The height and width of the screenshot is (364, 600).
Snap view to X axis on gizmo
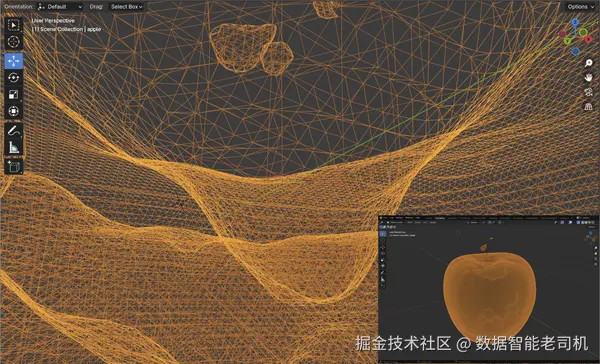pyautogui.click(x=589, y=39)
